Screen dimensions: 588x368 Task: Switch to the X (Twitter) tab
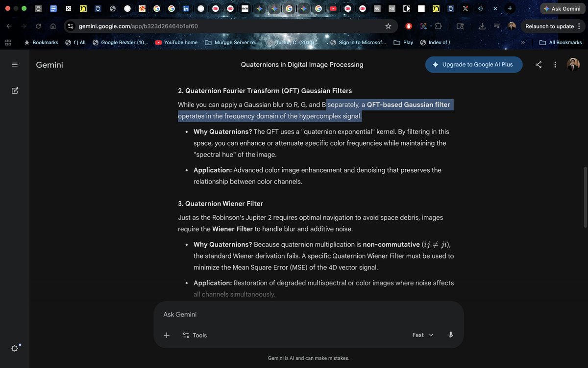tap(465, 8)
